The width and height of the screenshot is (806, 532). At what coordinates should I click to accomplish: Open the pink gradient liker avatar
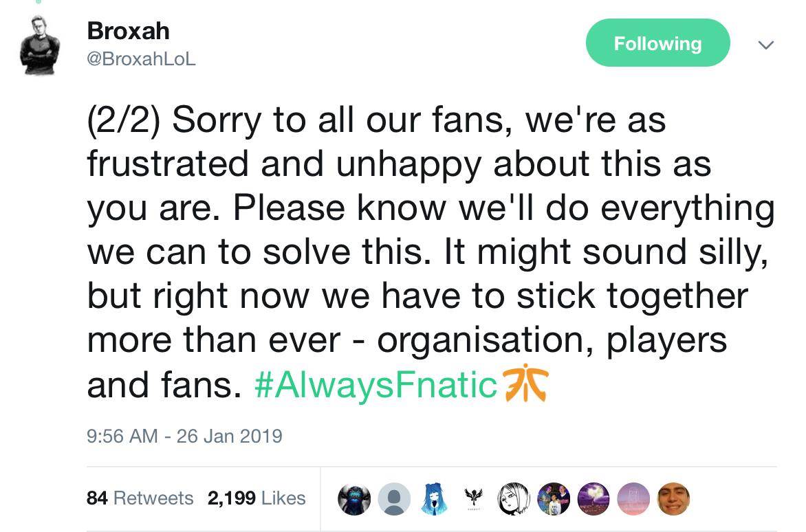pos(632,498)
